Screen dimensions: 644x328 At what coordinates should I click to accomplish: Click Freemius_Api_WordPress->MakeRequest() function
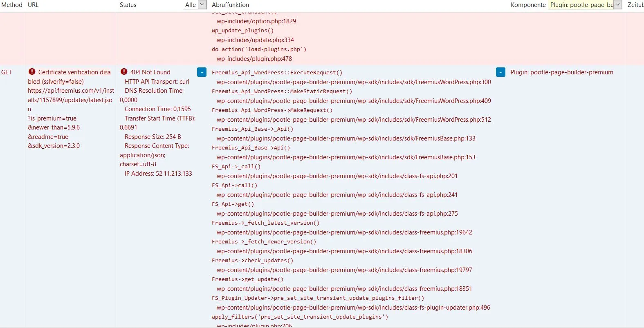tap(272, 110)
